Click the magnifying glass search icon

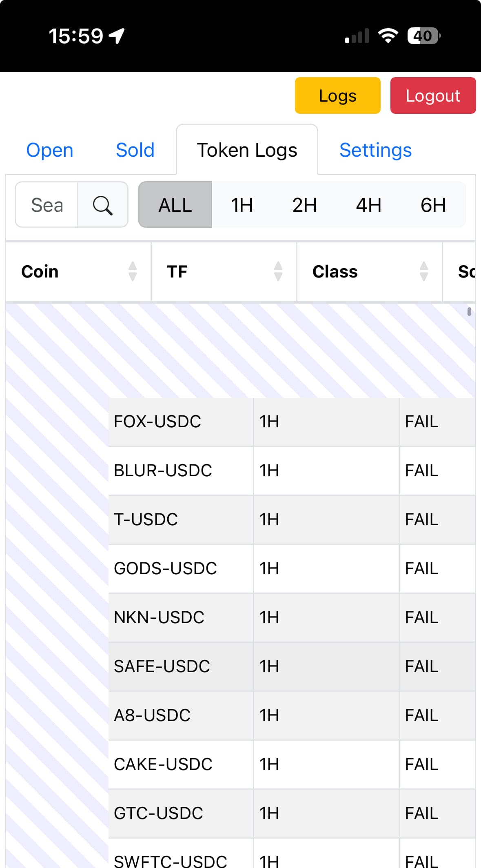click(102, 205)
